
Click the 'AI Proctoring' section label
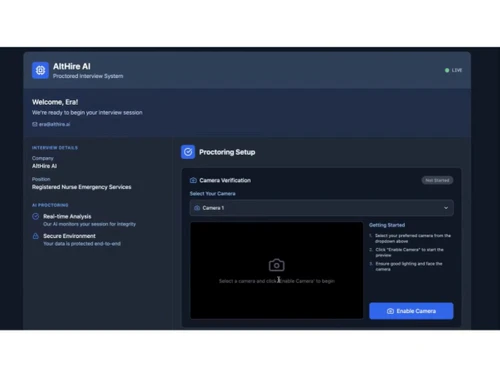[50, 205]
